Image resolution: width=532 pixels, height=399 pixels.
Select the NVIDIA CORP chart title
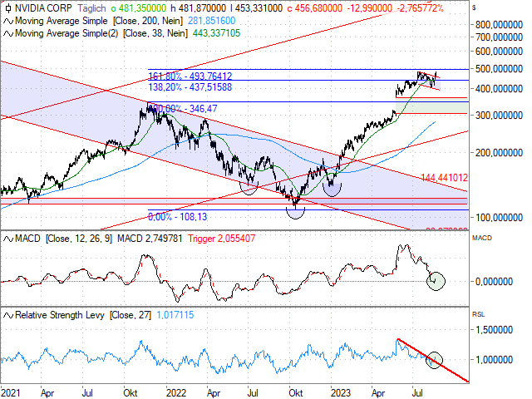point(43,8)
